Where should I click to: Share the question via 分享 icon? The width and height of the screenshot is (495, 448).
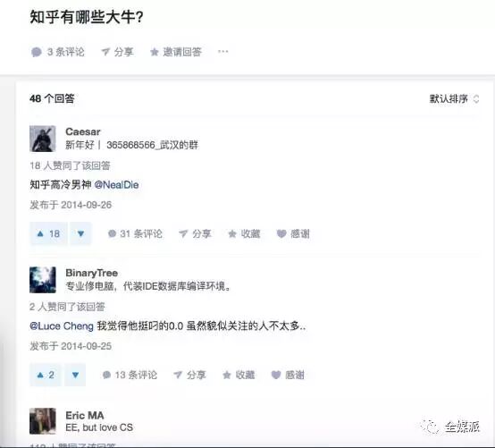(117, 52)
